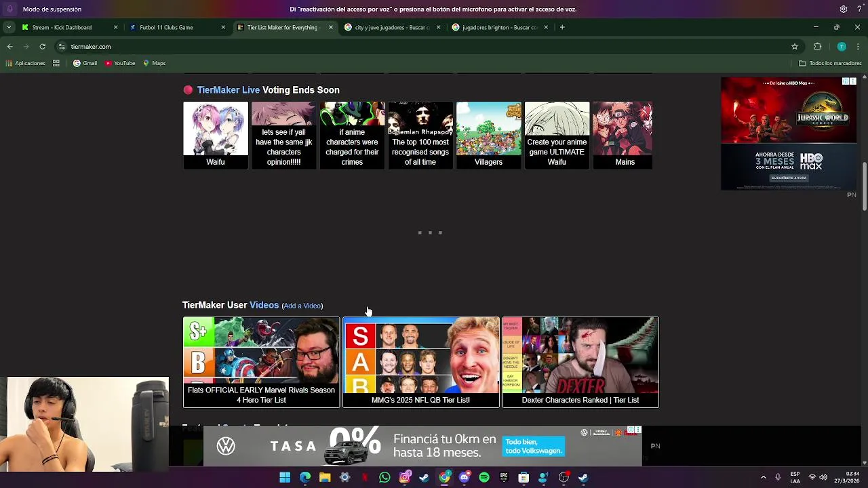Open Dexter Characters Ranked video

click(580, 362)
